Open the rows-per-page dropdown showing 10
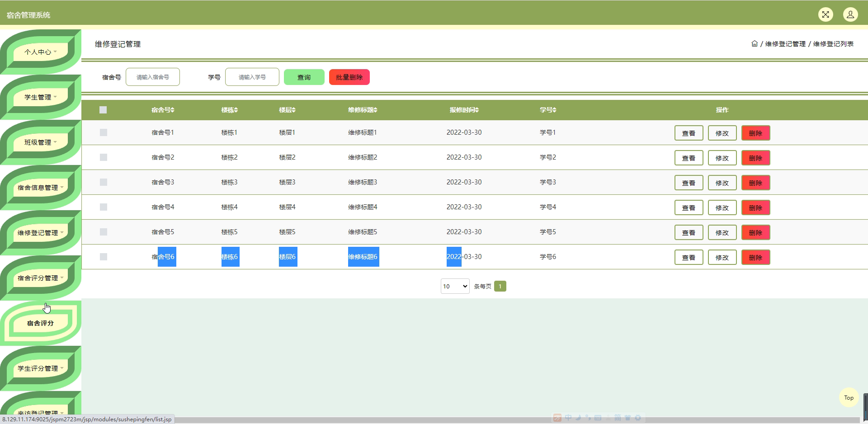This screenshot has width=868, height=424. coord(455,286)
